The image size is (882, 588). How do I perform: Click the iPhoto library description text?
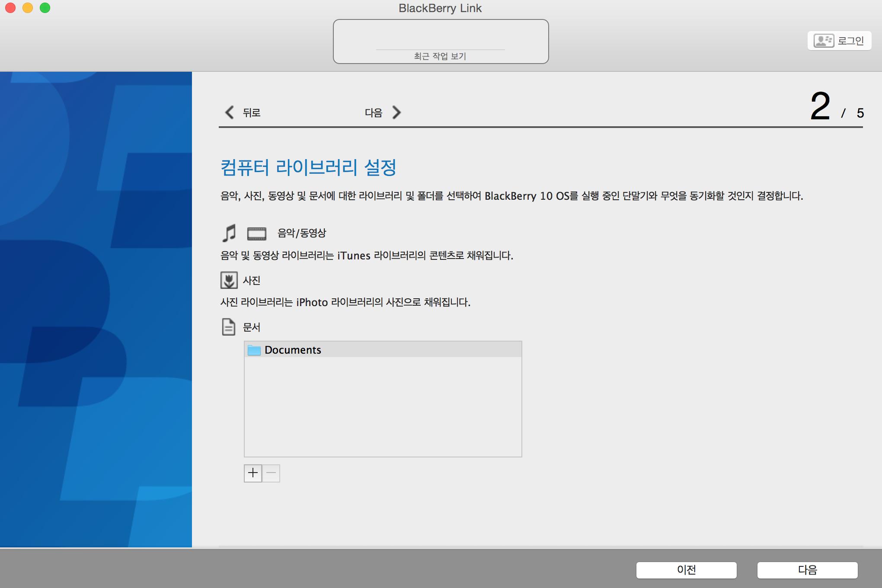pos(345,302)
